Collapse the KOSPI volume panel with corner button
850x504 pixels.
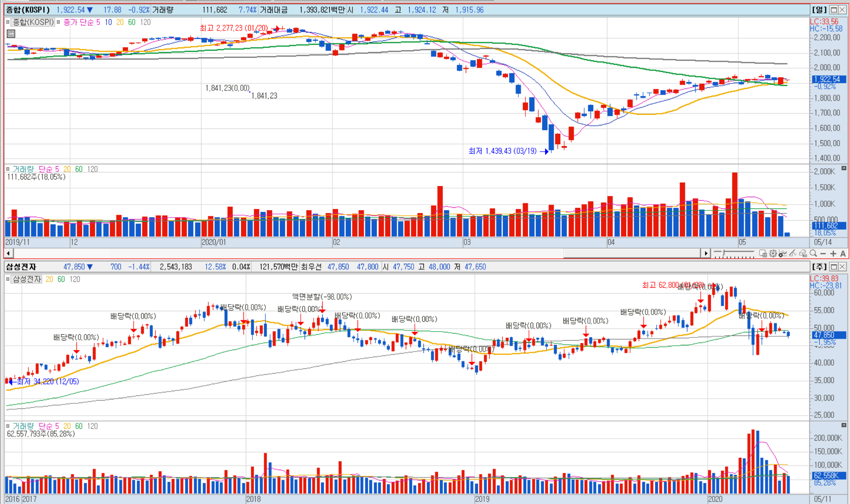tap(844, 168)
